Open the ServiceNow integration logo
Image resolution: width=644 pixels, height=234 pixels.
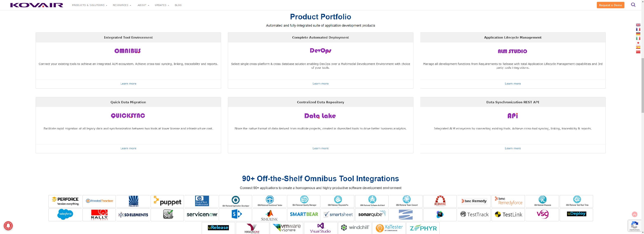pos(201,214)
